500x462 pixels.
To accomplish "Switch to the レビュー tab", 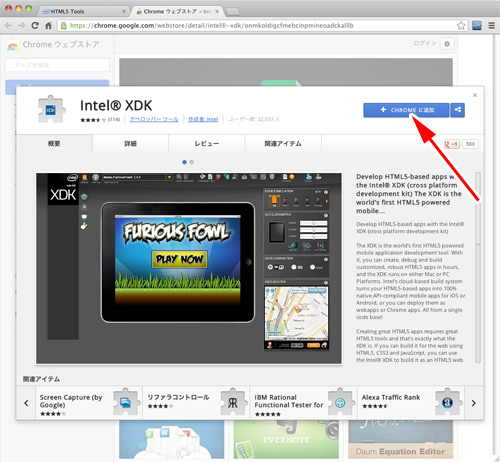I will pyautogui.click(x=207, y=144).
